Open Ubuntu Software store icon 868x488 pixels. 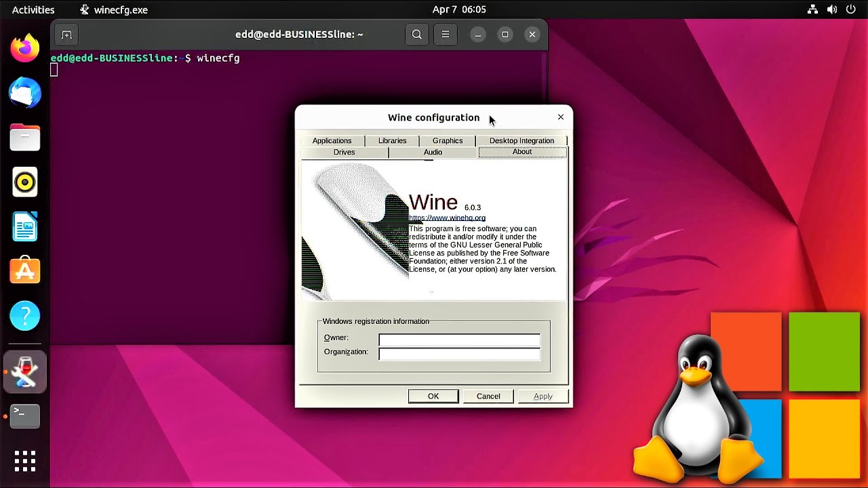(25, 270)
